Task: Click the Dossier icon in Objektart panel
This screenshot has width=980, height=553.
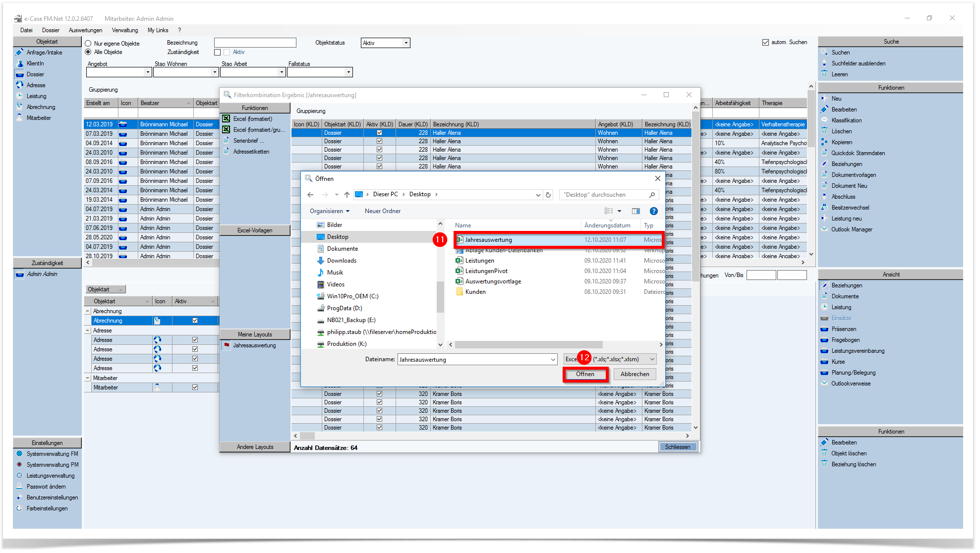Action: (20, 74)
